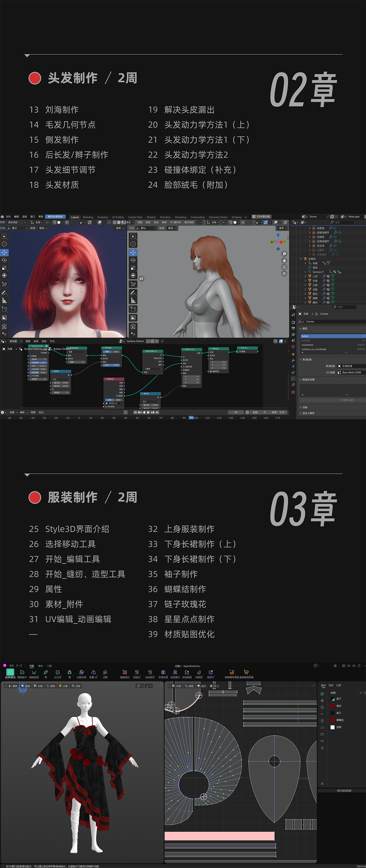The height and width of the screenshot is (868, 366).
Task: Click the F5中英切换 button
Action: pyautogui.click(x=262, y=217)
